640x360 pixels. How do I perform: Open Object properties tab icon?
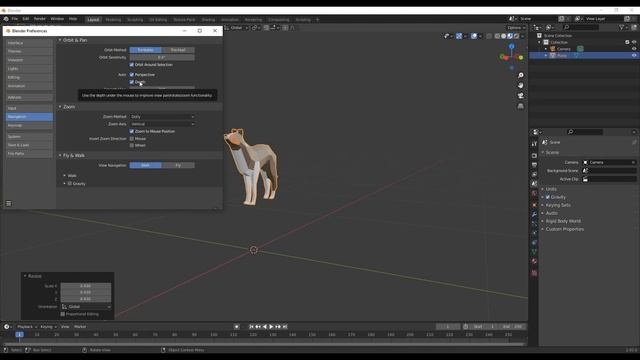click(534, 204)
